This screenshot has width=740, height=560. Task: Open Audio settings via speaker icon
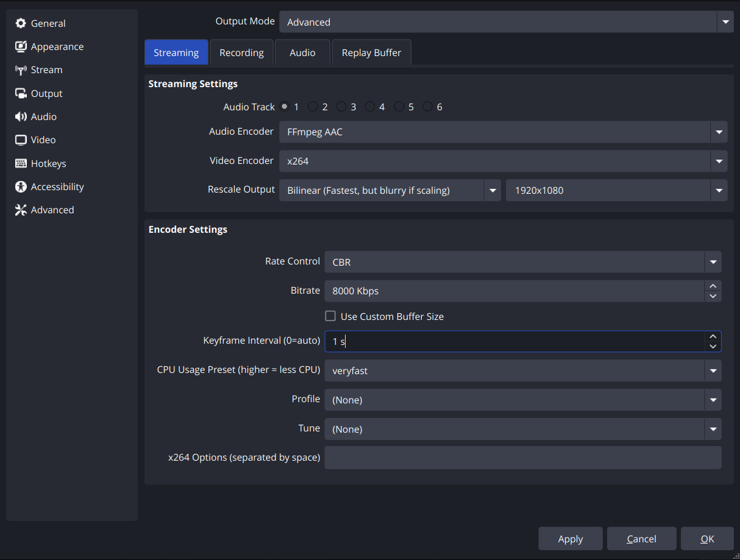click(21, 116)
